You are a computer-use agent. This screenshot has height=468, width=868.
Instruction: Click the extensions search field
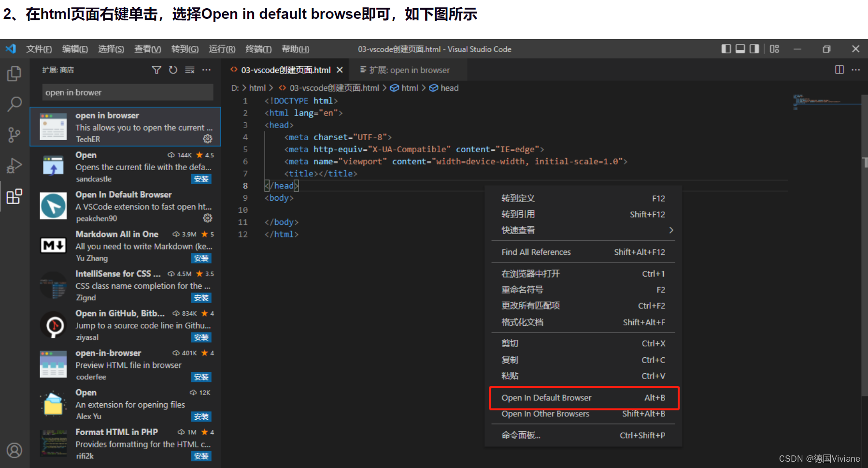128,92
